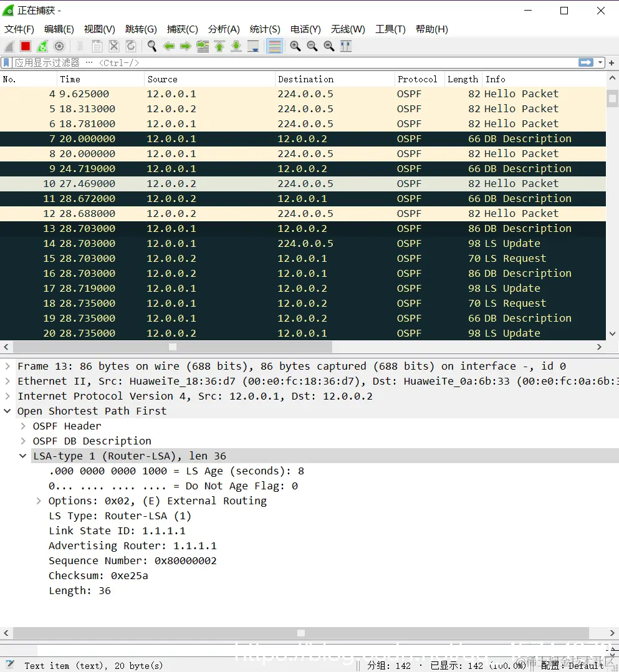Click the open capture file icon
619x672 pixels.
pyautogui.click(x=80, y=46)
